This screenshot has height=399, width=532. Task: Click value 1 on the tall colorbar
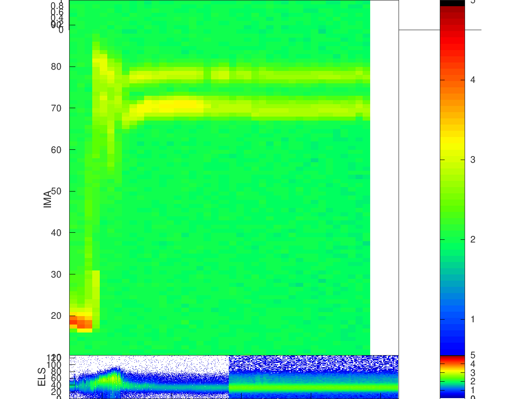tap(473, 319)
